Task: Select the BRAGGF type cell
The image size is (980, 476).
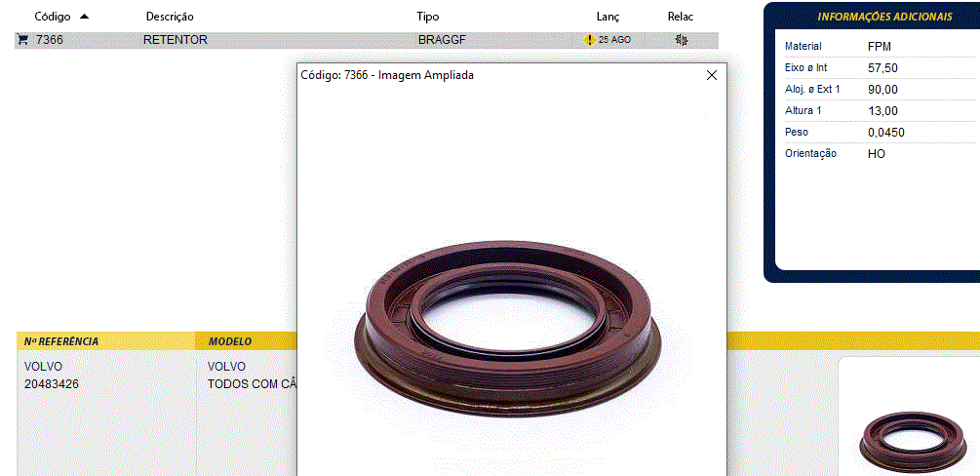Action: click(x=442, y=40)
